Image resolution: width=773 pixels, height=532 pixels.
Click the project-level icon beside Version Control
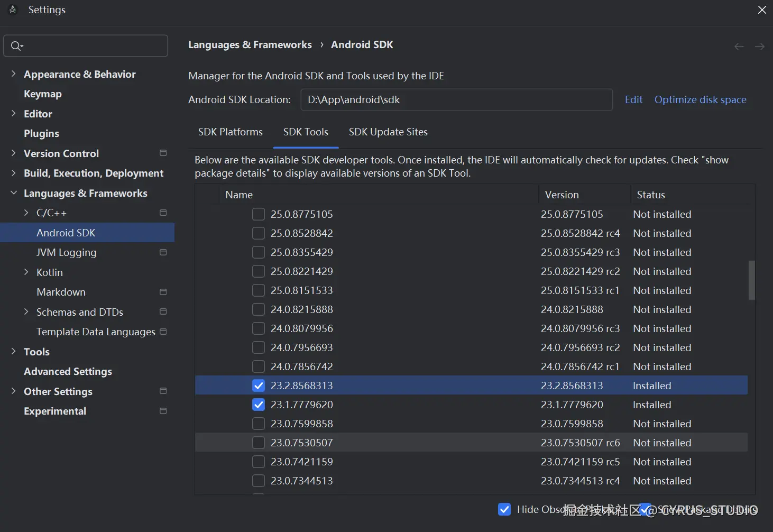pyautogui.click(x=163, y=153)
